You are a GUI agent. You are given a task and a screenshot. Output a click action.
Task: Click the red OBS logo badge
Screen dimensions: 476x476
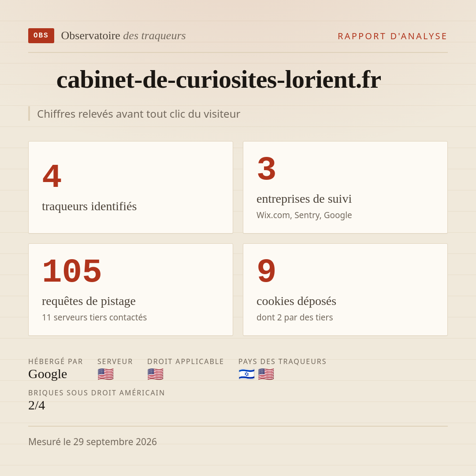(x=41, y=36)
